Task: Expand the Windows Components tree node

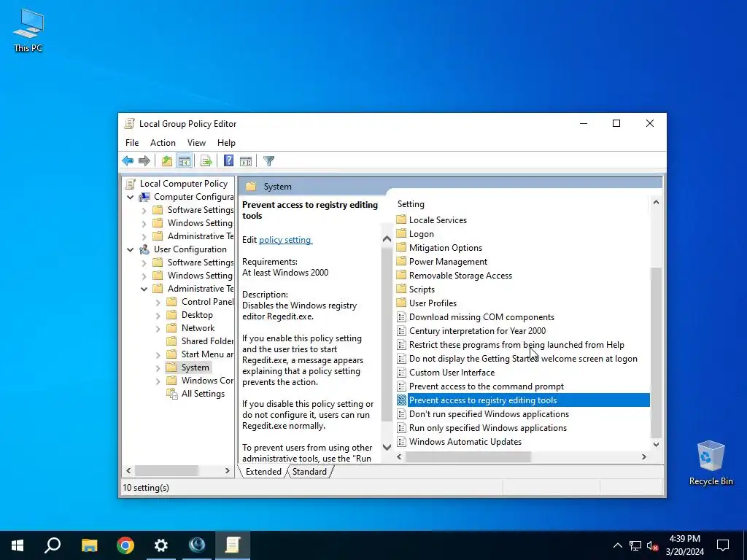Action: [x=158, y=381]
